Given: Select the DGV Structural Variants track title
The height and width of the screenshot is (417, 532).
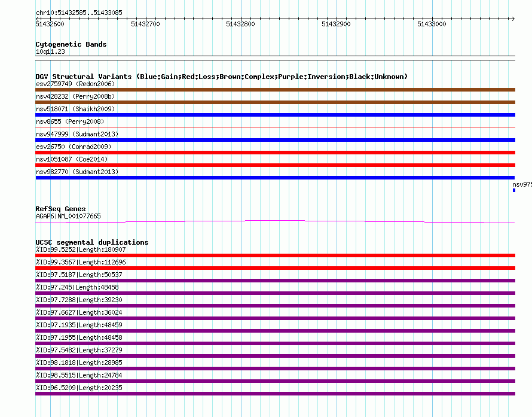Looking at the screenshot, I should pyautogui.click(x=222, y=77).
